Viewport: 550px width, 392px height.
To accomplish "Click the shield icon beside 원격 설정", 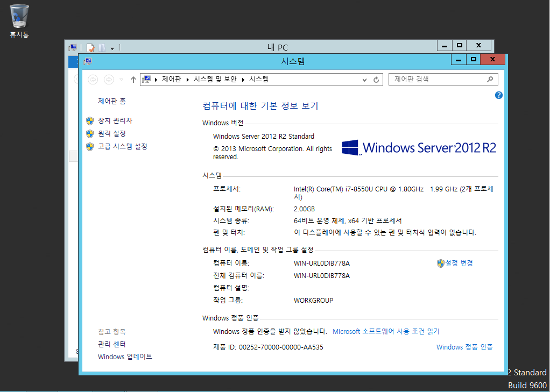I will (x=90, y=133).
